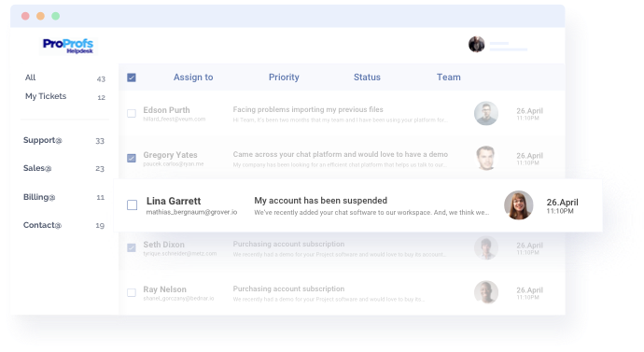644x352 pixels.
Task: Click Gregory Yates' ticket assignee avatar
Action: point(486,158)
